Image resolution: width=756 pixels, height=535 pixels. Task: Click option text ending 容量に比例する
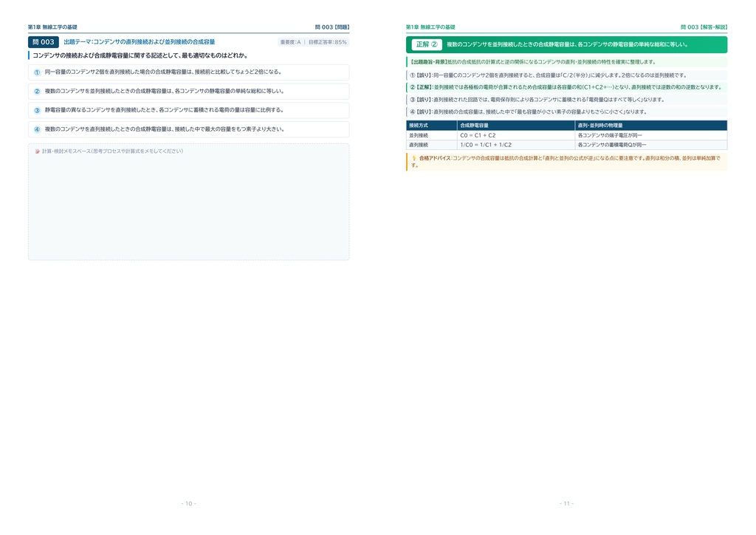point(165,110)
